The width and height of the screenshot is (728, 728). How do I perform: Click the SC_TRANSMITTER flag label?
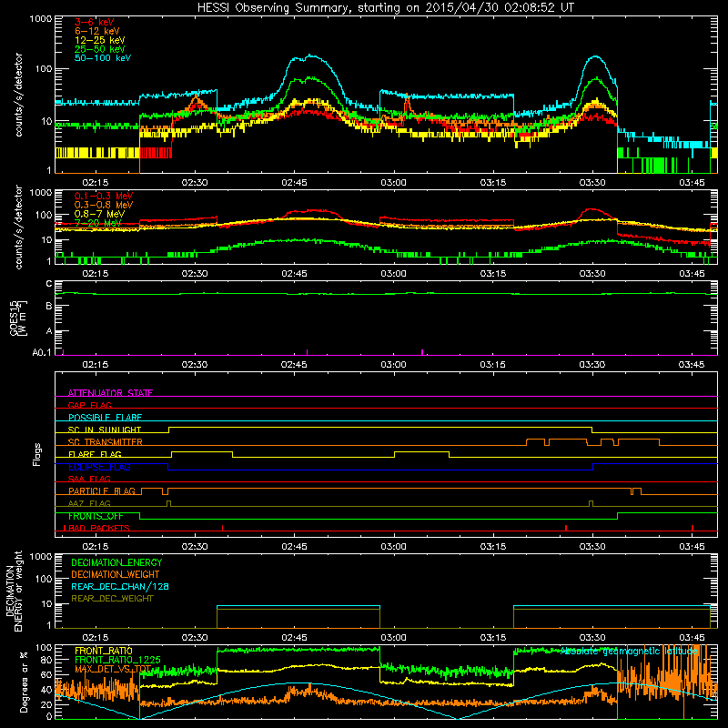[x=105, y=442]
